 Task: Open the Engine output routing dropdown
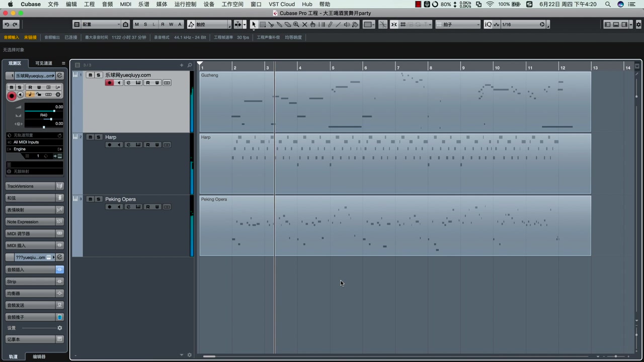35,149
